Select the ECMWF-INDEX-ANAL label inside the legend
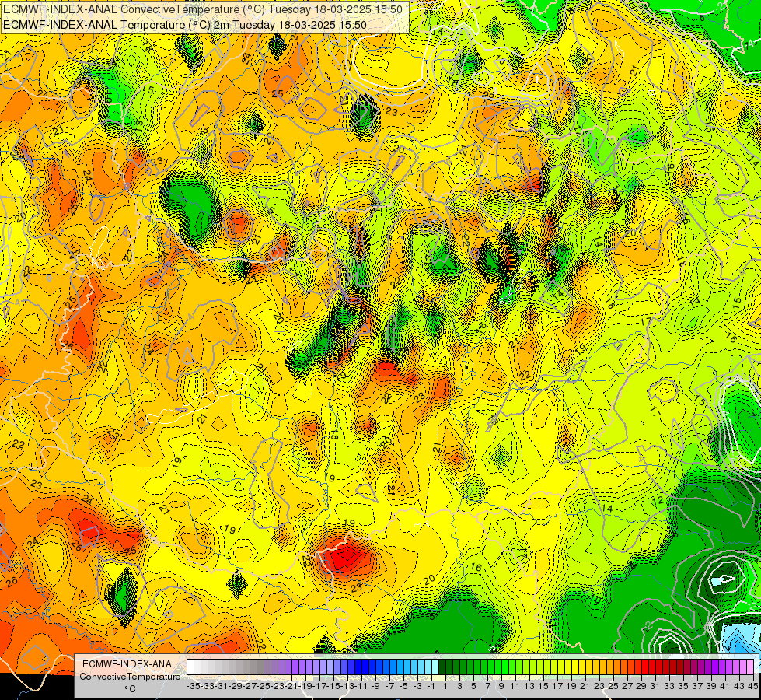Image resolution: width=761 pixels, height=700 pixels. tap(130, 664)
